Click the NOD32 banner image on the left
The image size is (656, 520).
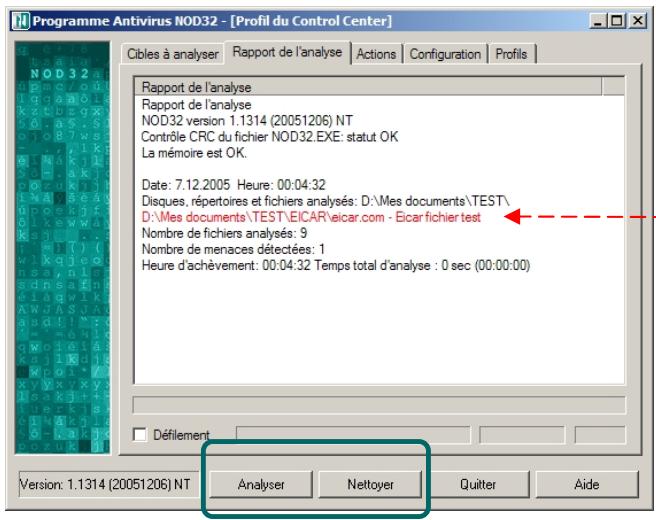pos(62,247)
